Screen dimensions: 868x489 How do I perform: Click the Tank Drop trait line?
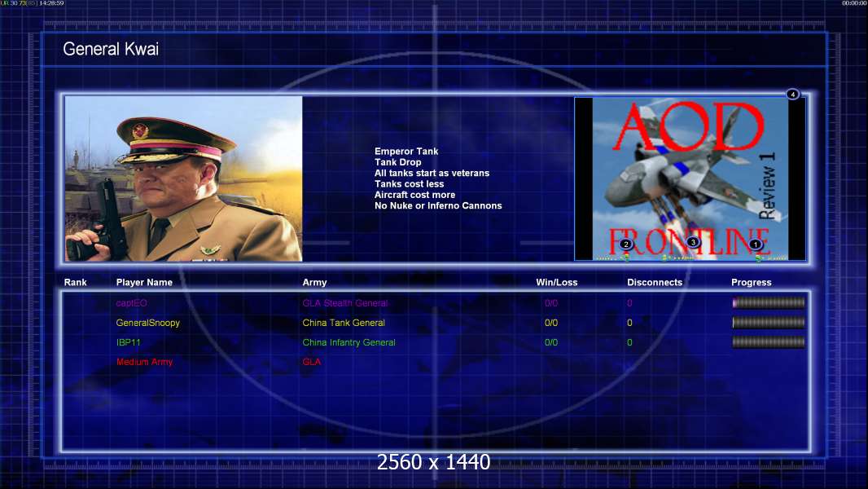397,162
